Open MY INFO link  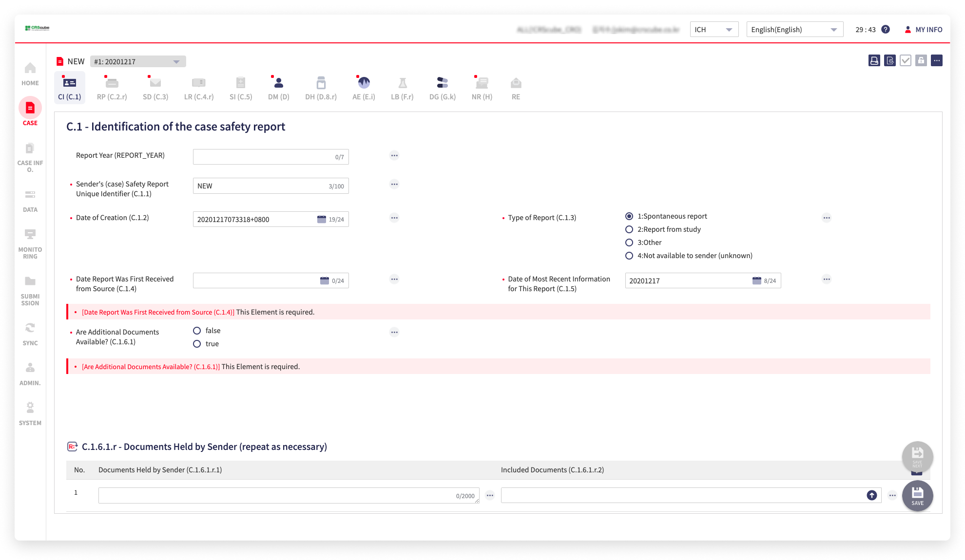click(x=923, y=30)
